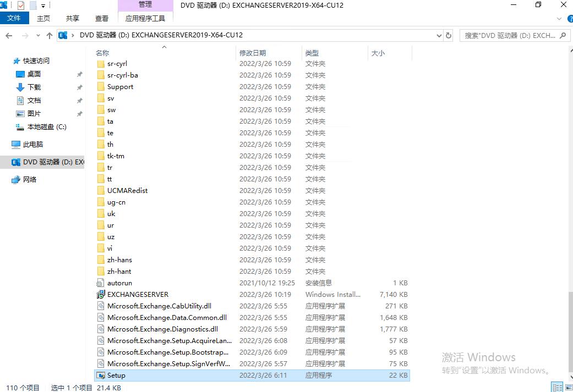573x392 pixels.
Task: Open the 文件 menu
Action: click(x=14, y=18)
